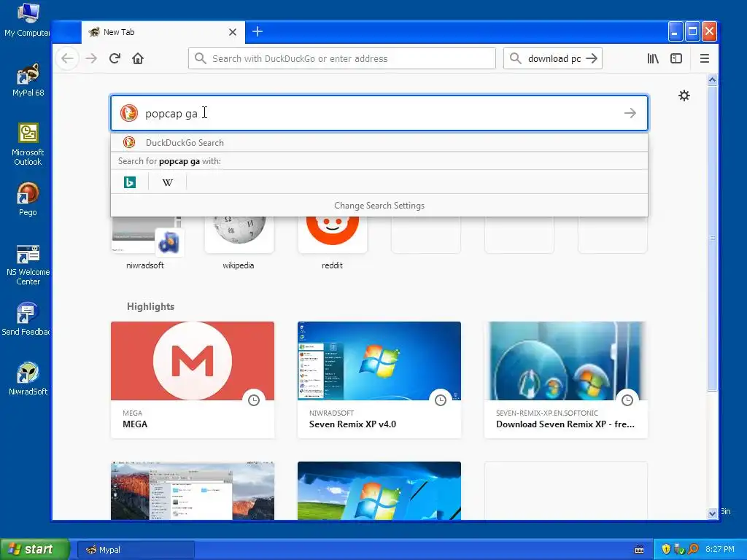Viewport: 747px width, 560px height.
Task: Switch to Mypal taskbar button
Action: coord(136,550)
